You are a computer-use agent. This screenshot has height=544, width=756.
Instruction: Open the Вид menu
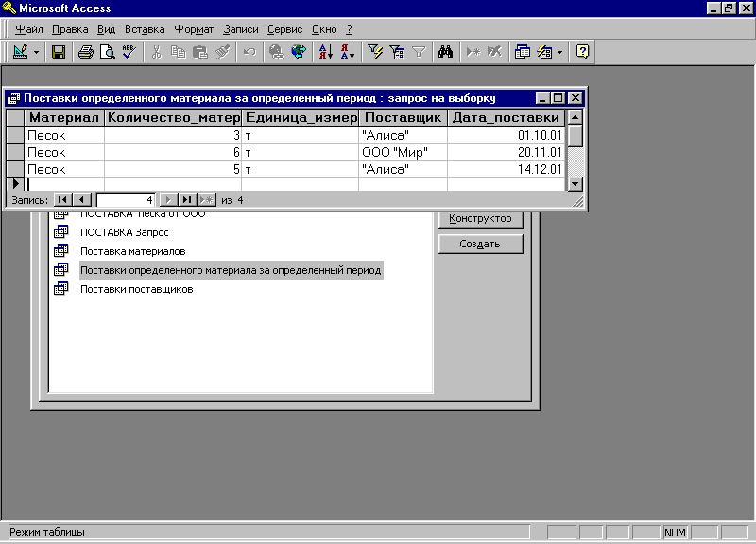pyautogui.click(x=106, y=29)
